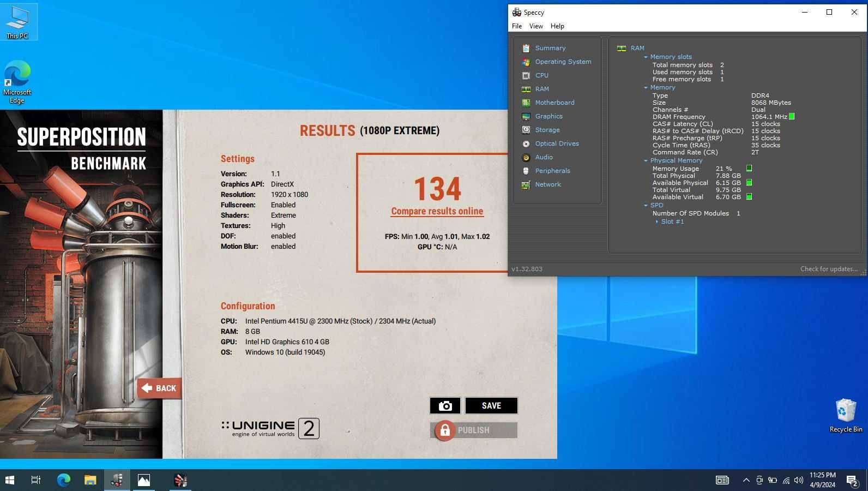Select the Total Physical 7.88 GB value
The image size is (868, 491).
tap(728, 176)
